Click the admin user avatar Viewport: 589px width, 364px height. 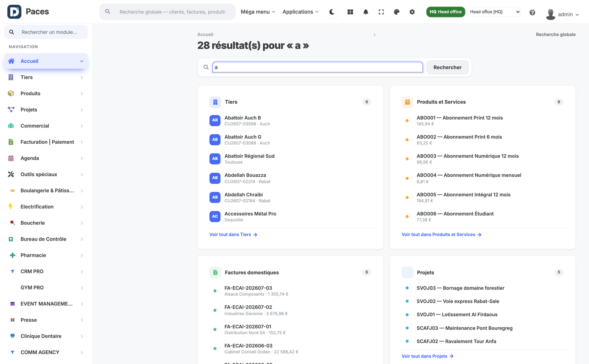pyautogui.click(x=551, y=14)
